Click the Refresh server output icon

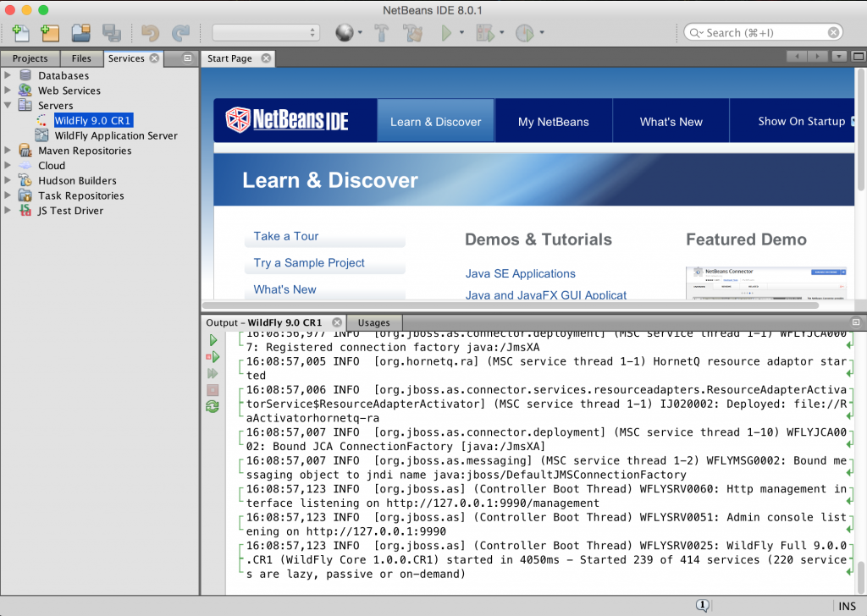(213, 407)
